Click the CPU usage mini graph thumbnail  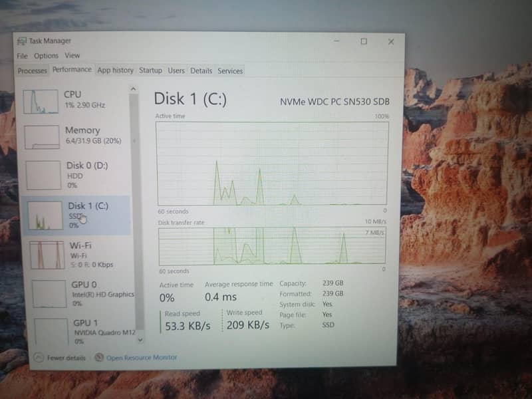[x=41, y=102]
